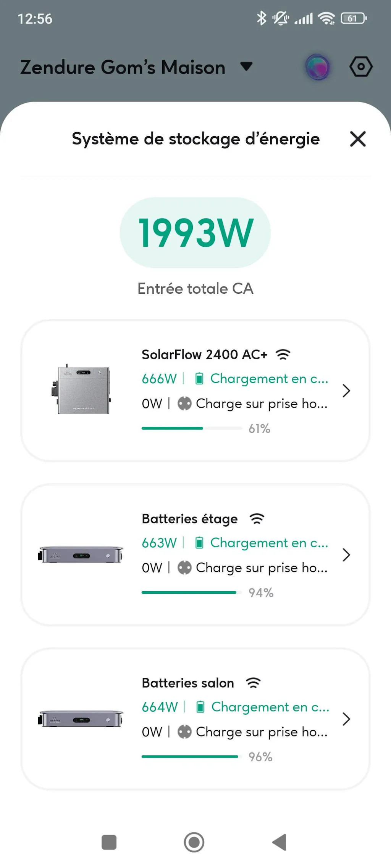Expand the Zendure Gom's Maison home dropdown
This screenshot has height=868, width=391.
coord(246,66)
